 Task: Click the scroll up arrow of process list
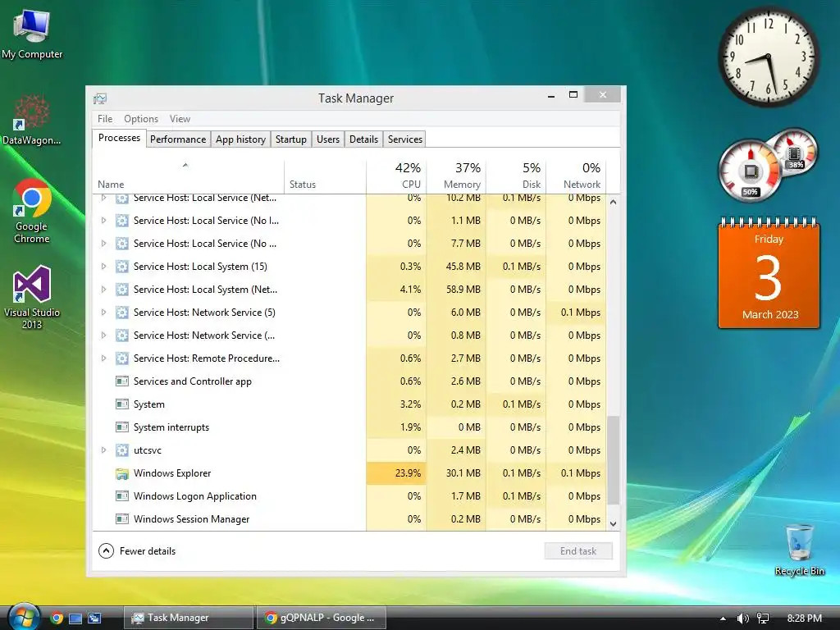(614, 203)
